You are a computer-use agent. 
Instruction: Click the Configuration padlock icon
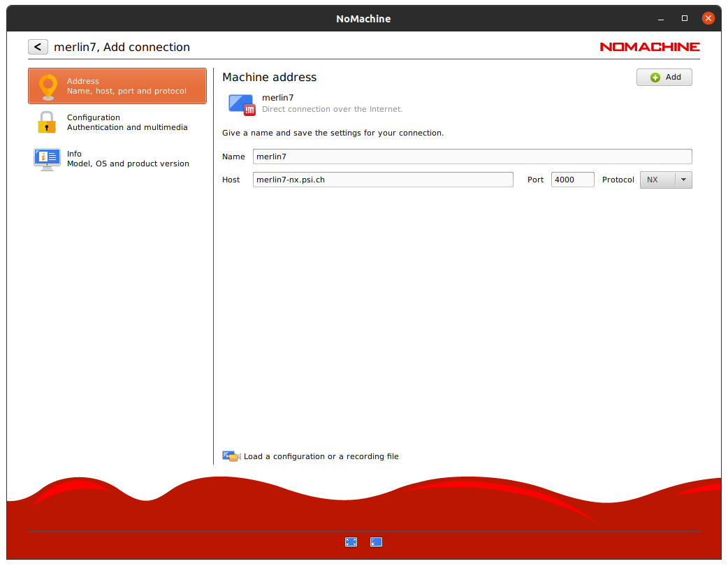point(47,123)
